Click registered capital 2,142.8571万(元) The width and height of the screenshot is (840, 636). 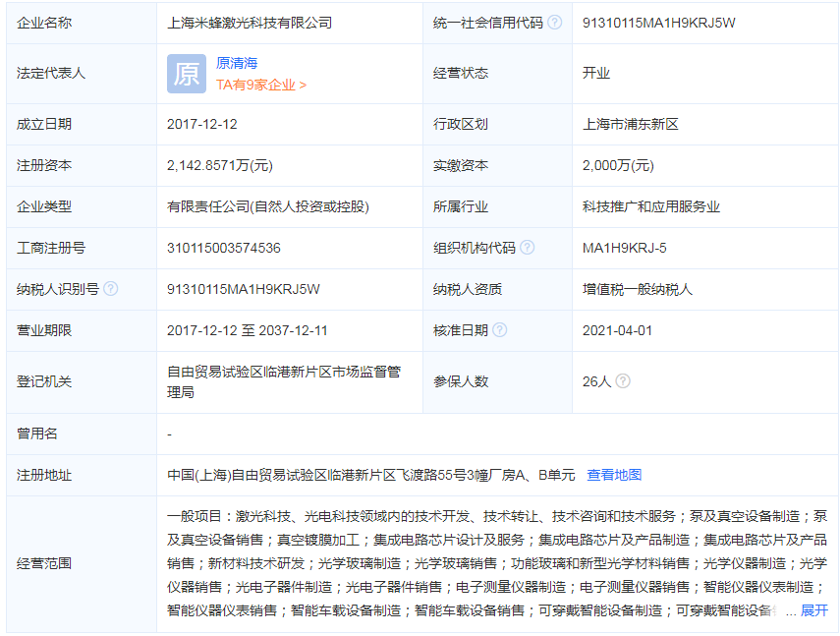[220, 165]
